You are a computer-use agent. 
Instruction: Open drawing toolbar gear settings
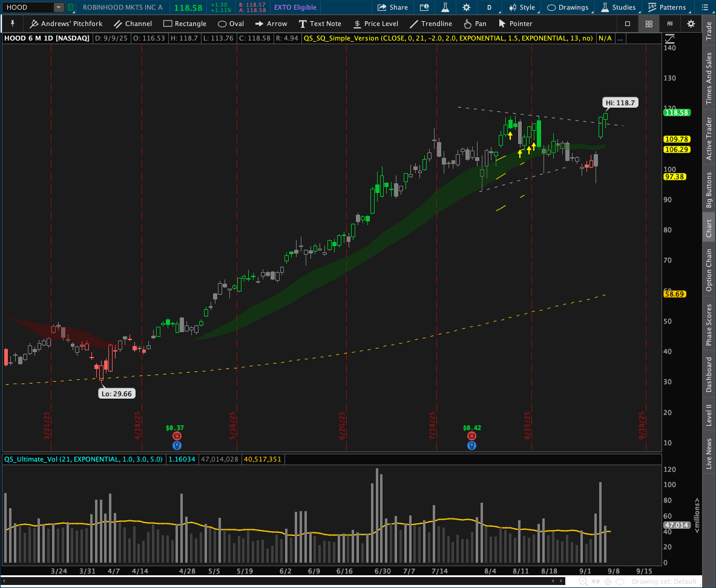coord(691,24)
